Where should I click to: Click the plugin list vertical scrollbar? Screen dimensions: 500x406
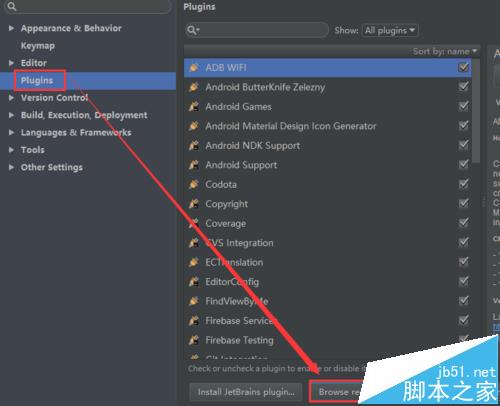point(476,112)
